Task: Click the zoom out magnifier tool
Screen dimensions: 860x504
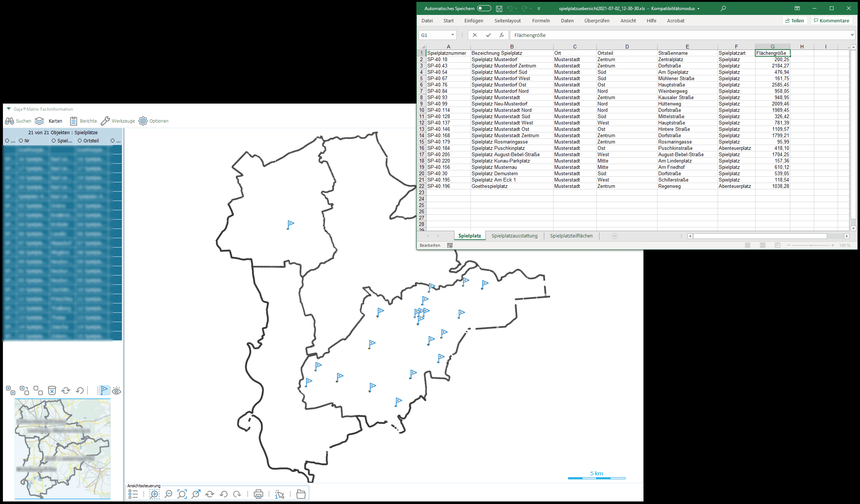Action: pos(168,494)
